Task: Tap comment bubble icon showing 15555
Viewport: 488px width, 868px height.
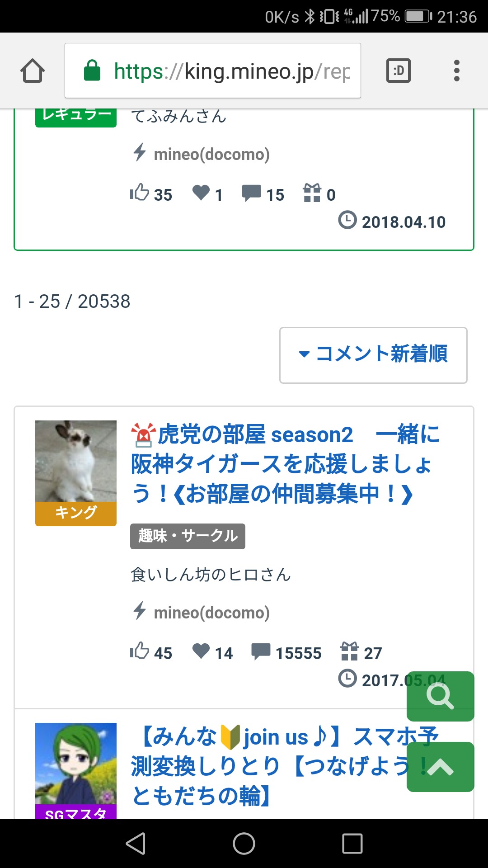Action: 261,651
